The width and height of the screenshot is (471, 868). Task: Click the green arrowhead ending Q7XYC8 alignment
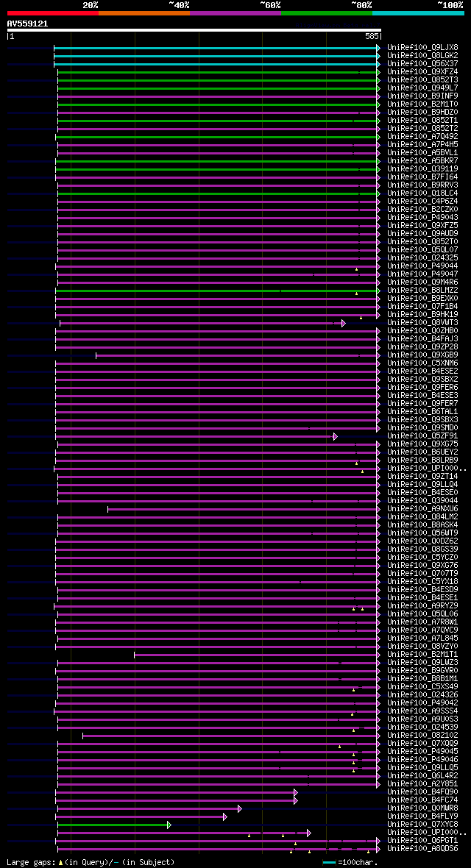point(169,825)
